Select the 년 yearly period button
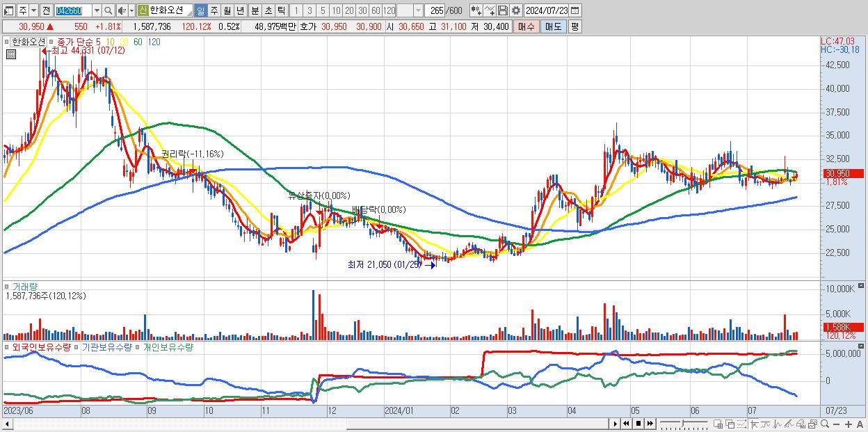 [x=240, y=10]
